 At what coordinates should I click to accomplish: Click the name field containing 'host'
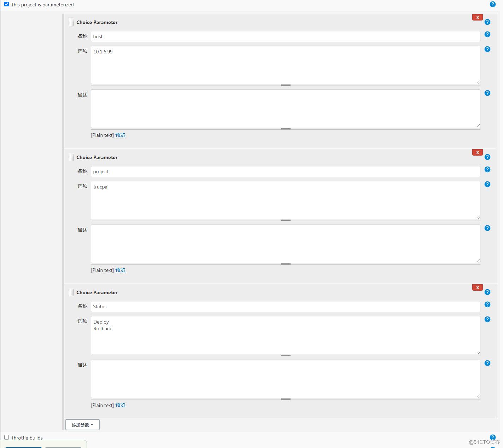tap(285, 36)
